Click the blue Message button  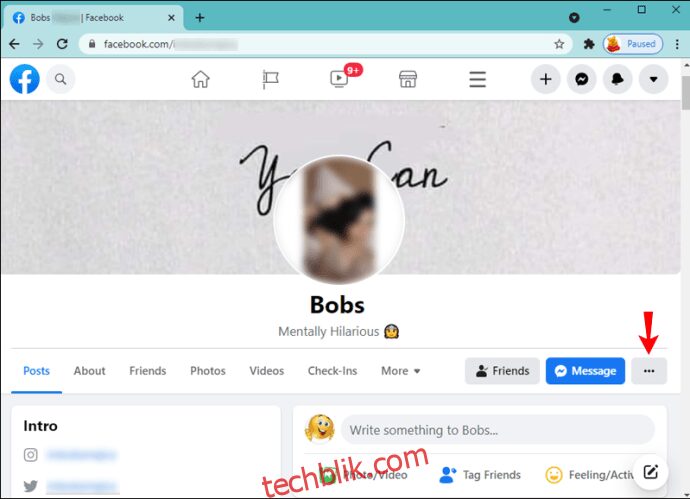pos(585,371)
